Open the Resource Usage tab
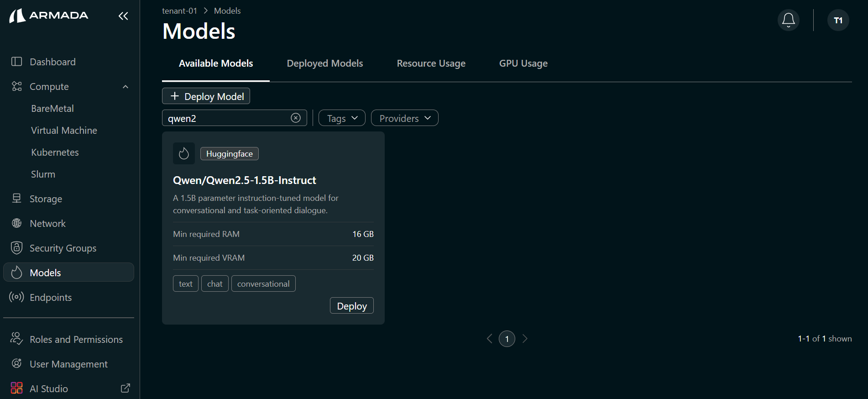This screenshot has width=868, height=399. 431,63
